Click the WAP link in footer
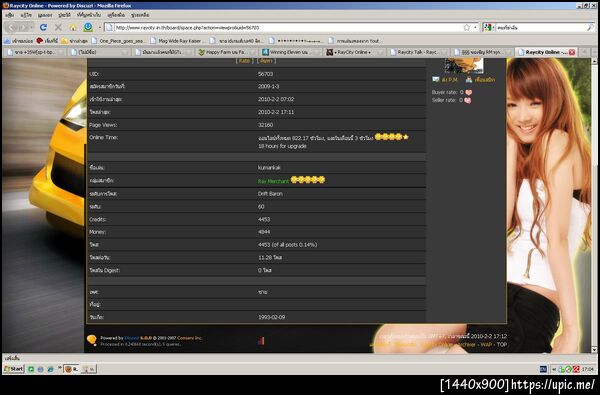The height and width of the screenshot is (395, 600). (486, 344)
